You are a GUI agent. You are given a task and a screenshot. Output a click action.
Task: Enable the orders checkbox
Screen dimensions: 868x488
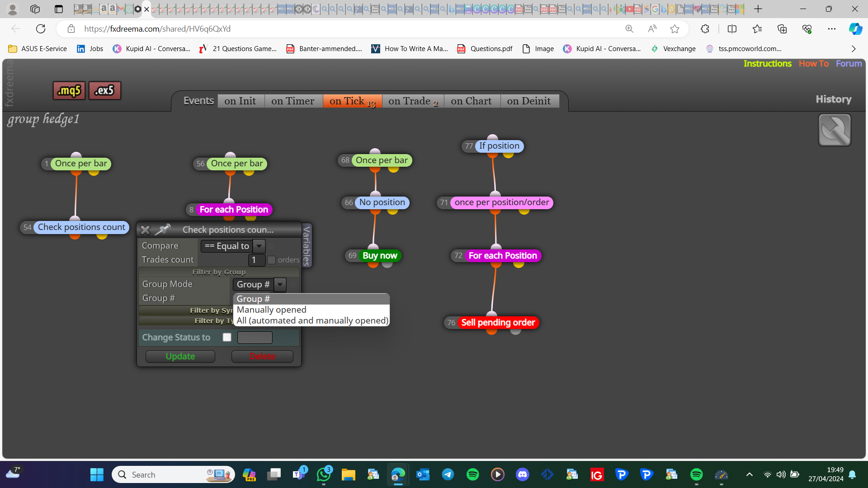[271, 260]
